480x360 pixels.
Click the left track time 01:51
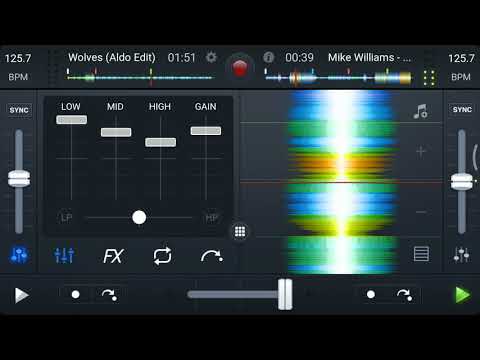coord(181,58)
